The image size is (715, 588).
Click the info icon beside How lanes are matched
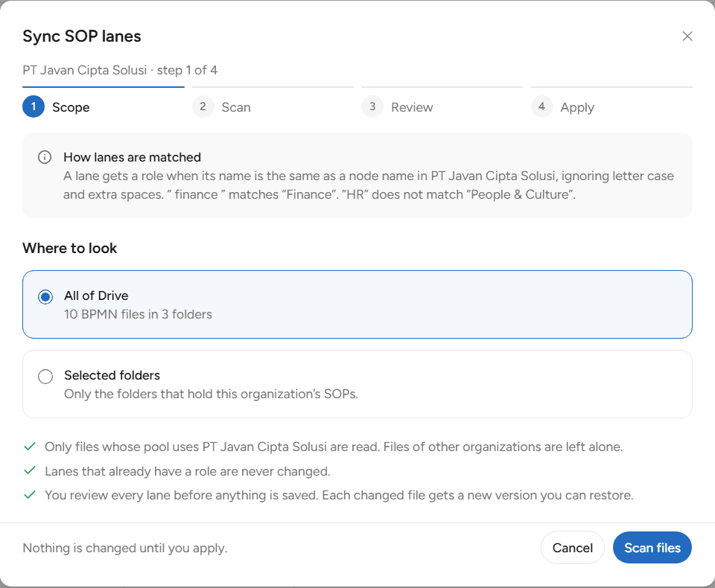tap(44, 157)
